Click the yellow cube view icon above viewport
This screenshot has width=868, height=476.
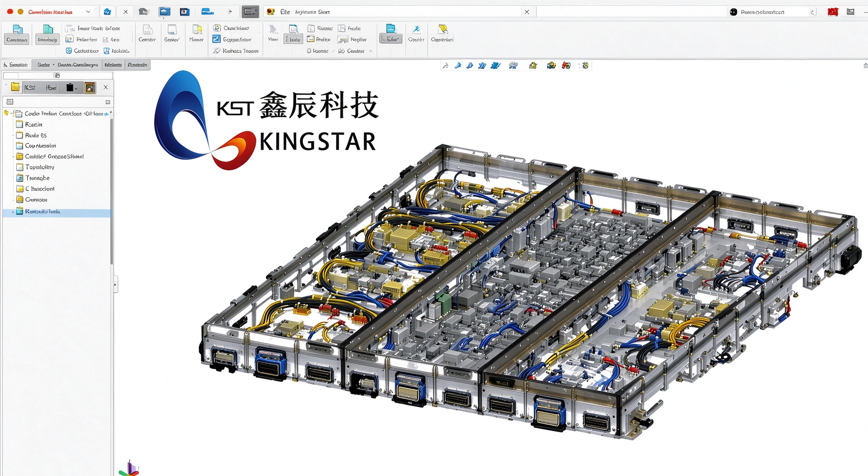tap(533, 66)
